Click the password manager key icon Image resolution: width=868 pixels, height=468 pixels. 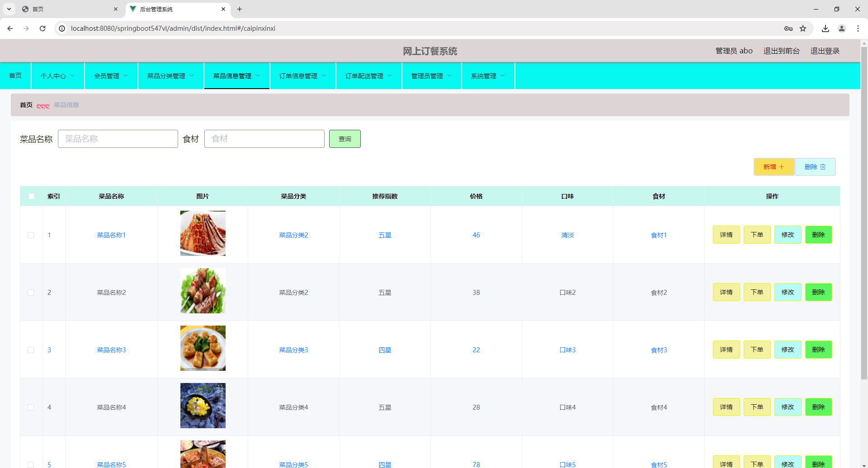coord(788,28)
